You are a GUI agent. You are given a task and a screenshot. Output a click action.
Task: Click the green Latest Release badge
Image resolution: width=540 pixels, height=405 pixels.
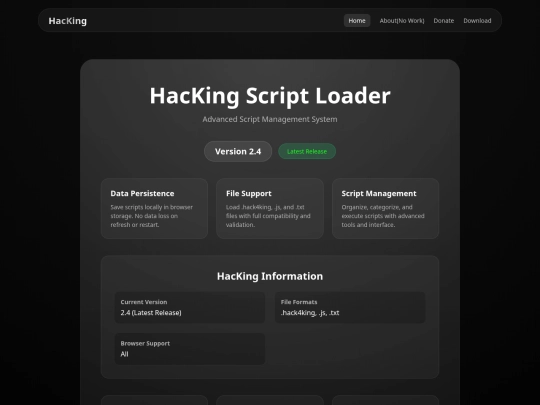[x=307, y=152]
